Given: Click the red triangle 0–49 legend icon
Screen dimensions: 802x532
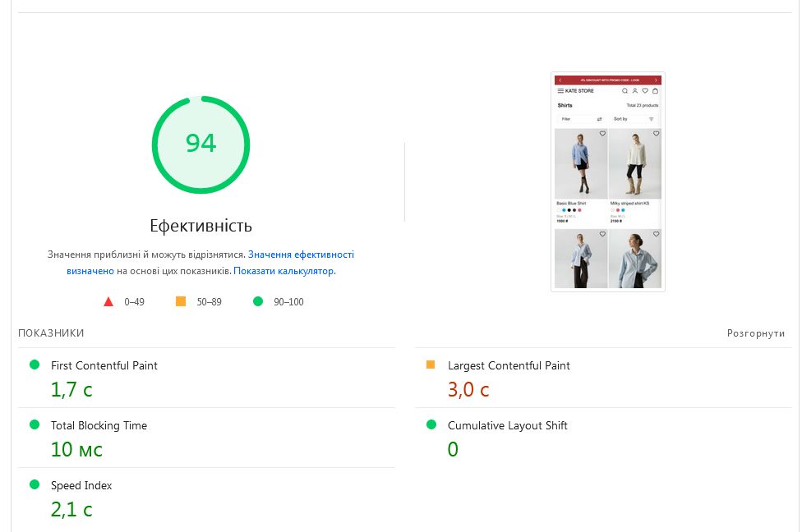Looking at the screenshot, I should (x=108, y=301).
